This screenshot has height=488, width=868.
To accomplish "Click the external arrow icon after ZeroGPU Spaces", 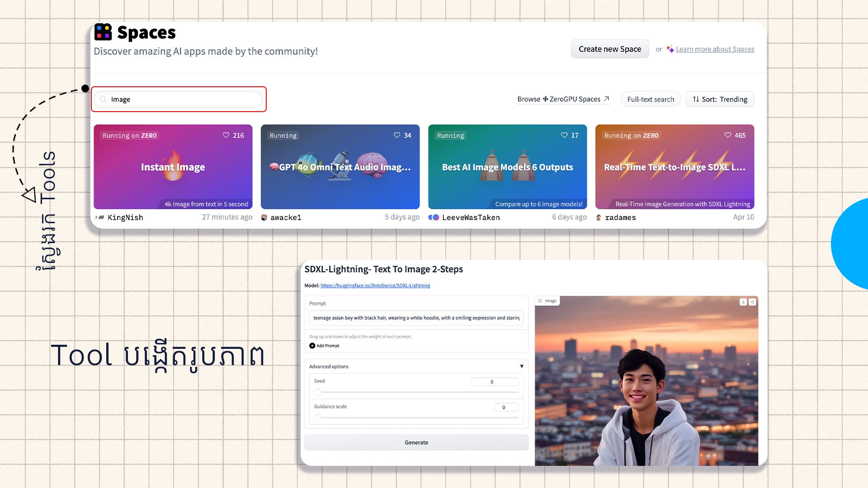I will (x=607, y=99).
